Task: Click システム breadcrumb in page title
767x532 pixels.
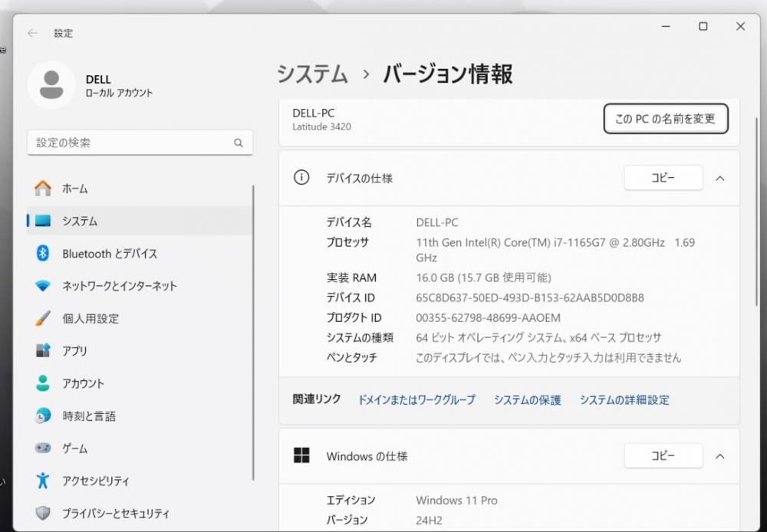Action: (313, 74)
